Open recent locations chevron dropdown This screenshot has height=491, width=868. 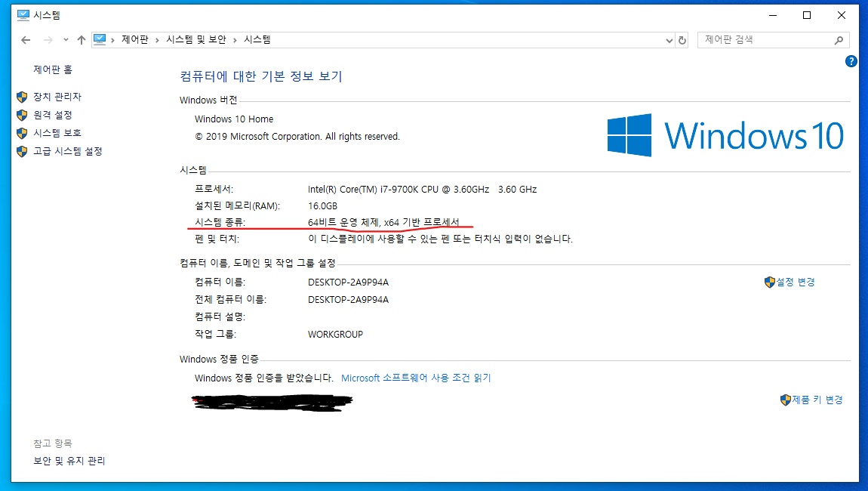tap(66, 40)
